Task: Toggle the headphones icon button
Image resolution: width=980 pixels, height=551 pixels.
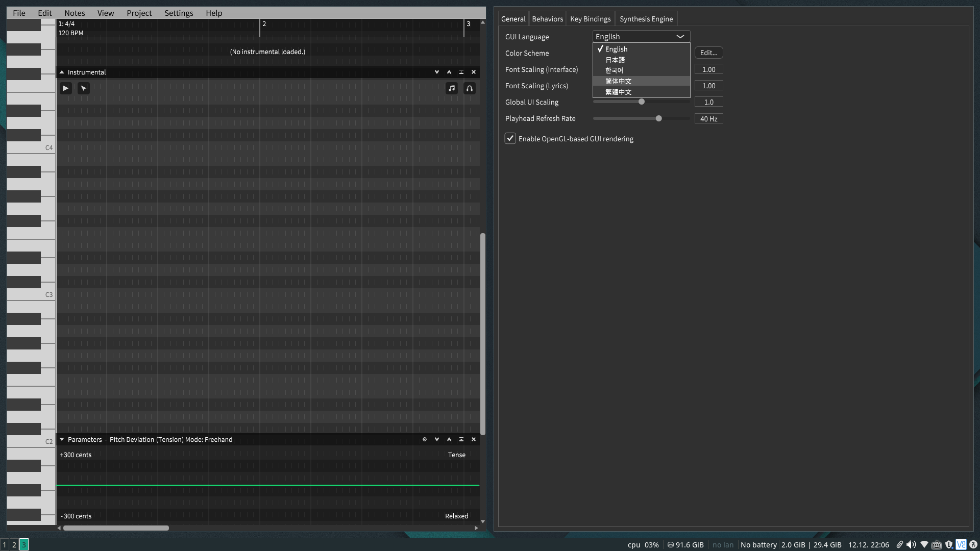Action: [x=470, y=88]
